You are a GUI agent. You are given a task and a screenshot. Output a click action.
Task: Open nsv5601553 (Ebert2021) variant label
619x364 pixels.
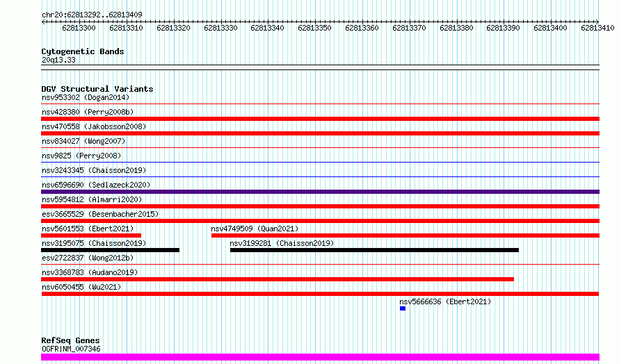point(88,229)
